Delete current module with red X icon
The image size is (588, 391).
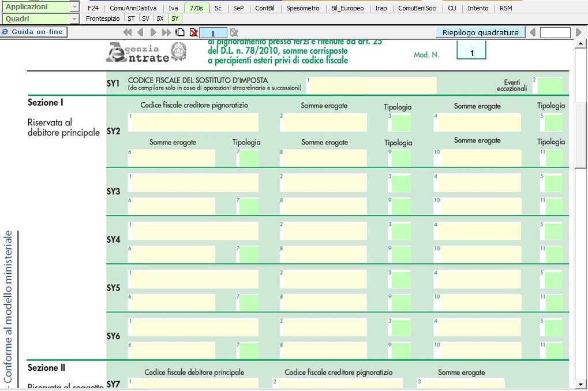[193, 33]
